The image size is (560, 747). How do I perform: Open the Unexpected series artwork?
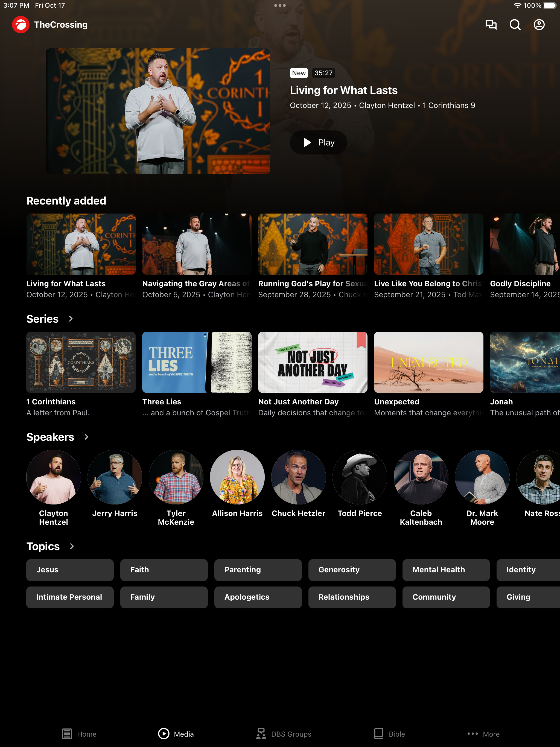428,362
